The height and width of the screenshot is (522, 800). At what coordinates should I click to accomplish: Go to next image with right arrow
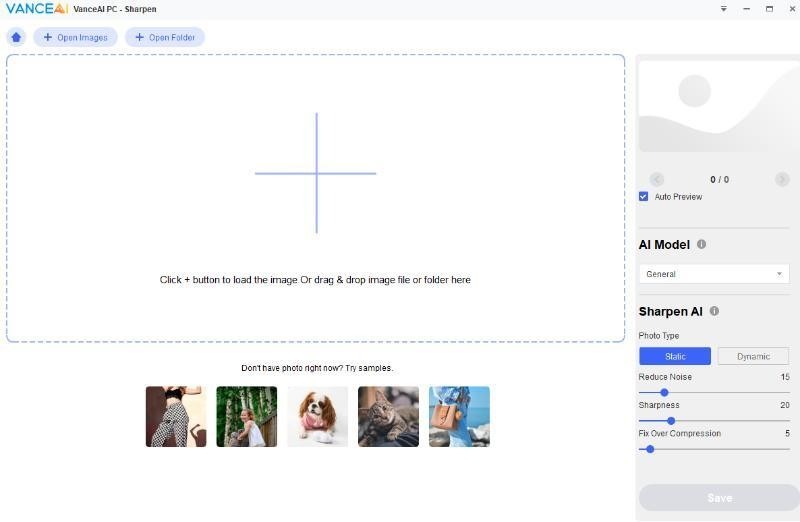click(x=782, y=180)
